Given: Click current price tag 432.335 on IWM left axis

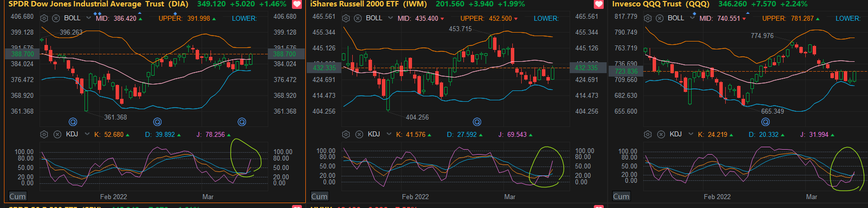Looking at the screenshot, I should pyautogui.click(x=324, y=68).
